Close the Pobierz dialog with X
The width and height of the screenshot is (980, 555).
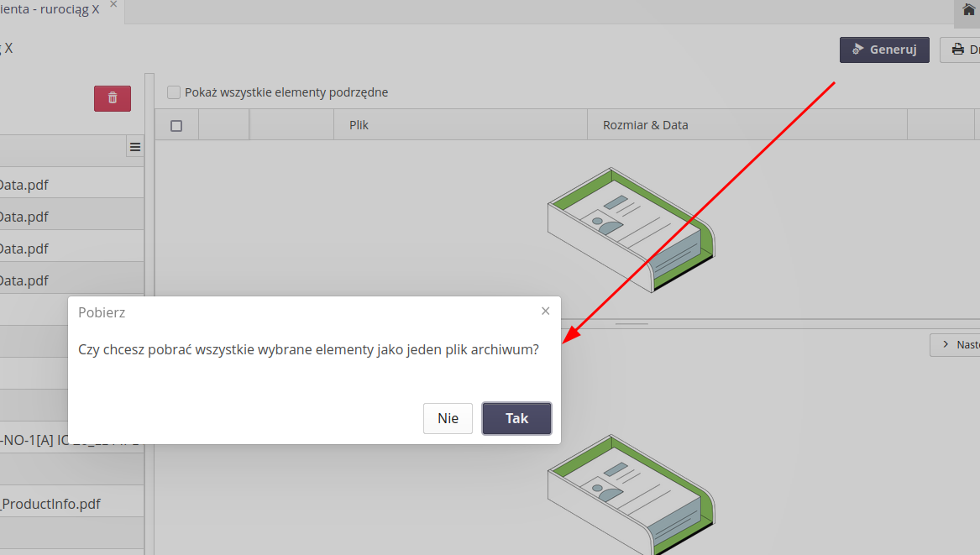coord(545,311)
